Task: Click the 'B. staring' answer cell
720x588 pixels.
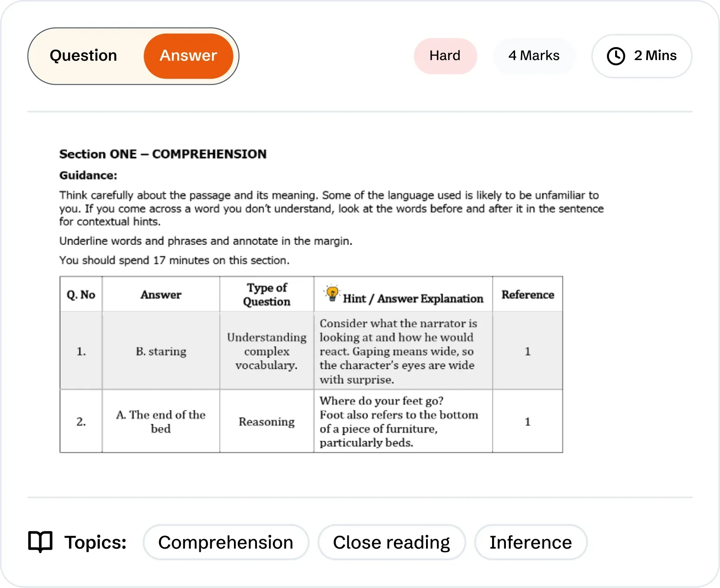Action: click(x=161, y=351)
